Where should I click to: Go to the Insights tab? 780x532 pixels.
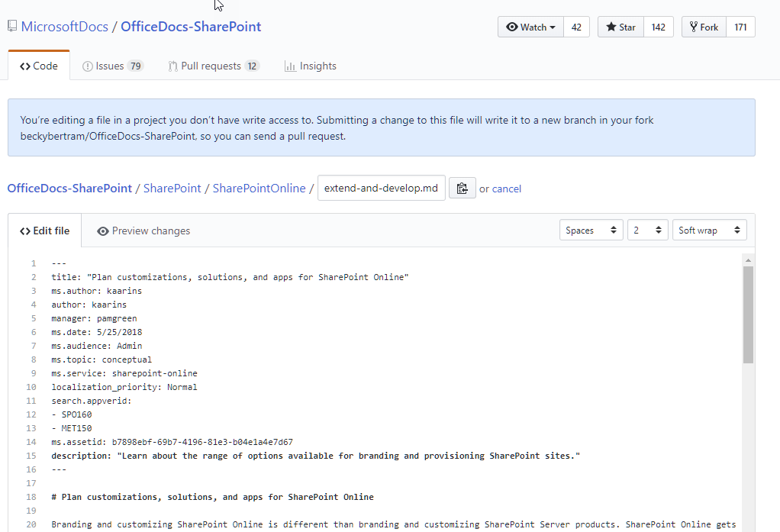click(310, 66)
